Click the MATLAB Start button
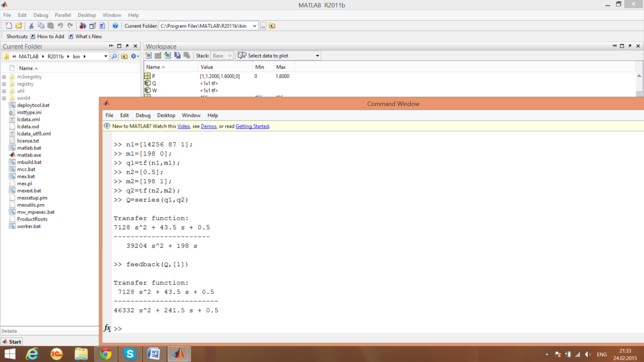Image resolution: width=644 pixels, height=362 pixels. pos(12,342)
